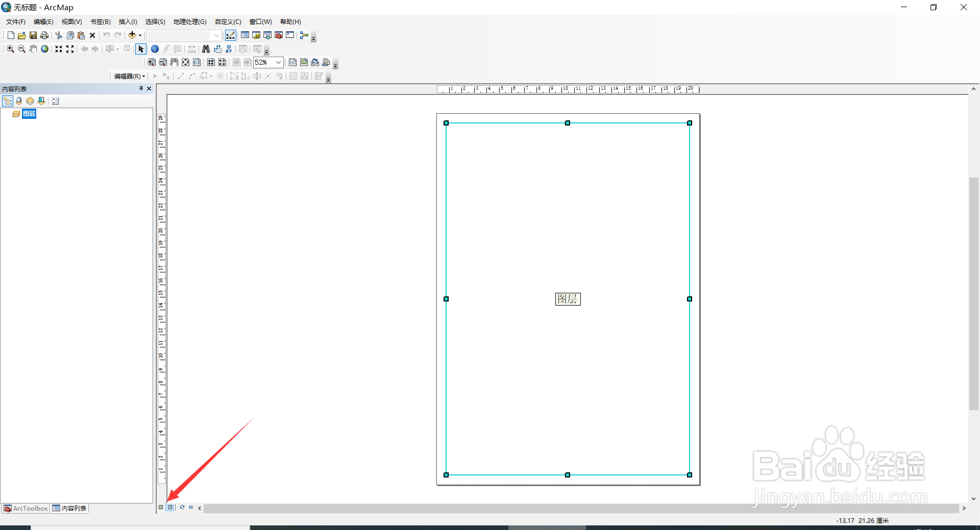Open the Catalog window

point(256,35)
